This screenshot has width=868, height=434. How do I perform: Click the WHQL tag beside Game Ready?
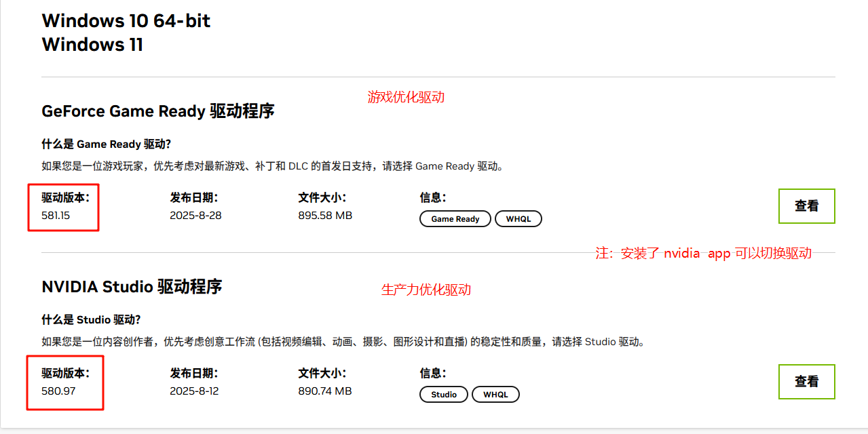(518, 219)
